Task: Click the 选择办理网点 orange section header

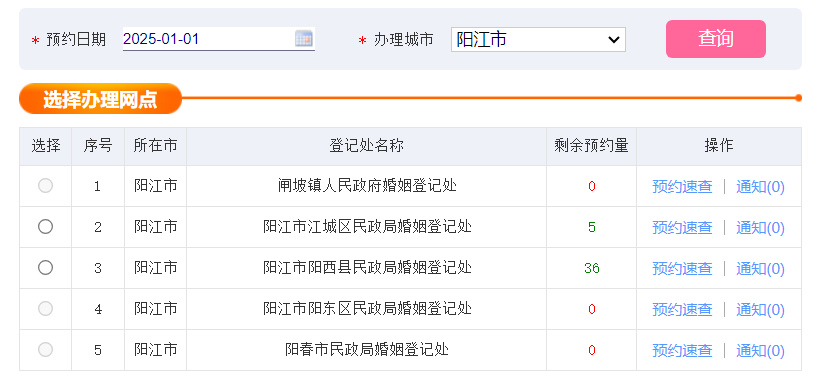Action: click(x=100, y=99)
